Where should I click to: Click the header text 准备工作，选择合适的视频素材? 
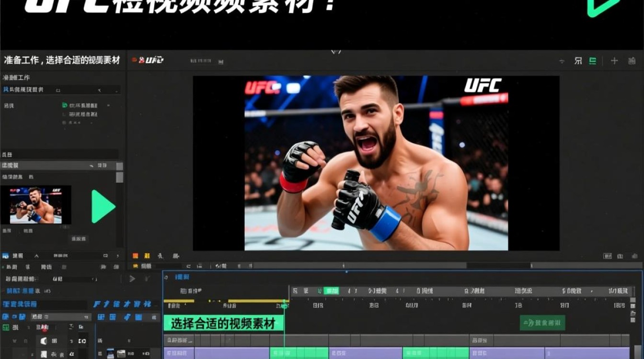[62, 60]
